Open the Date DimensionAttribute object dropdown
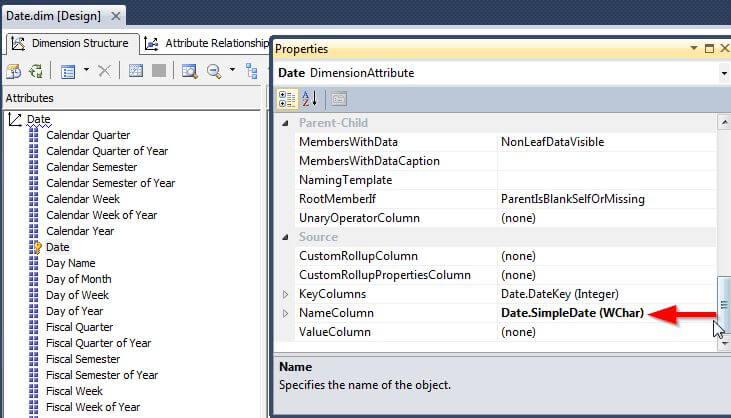The height and width of the screenshot is (418, 731). 724,73
